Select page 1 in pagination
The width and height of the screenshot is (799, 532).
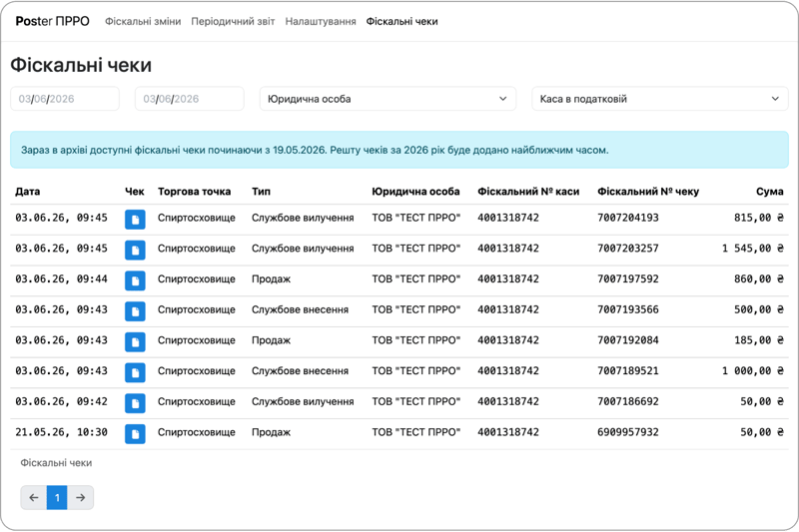point(57,497)
